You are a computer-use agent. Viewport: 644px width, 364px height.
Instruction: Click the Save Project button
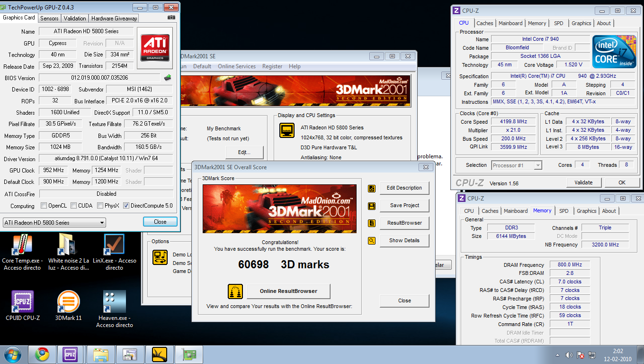tap(404, 205)
